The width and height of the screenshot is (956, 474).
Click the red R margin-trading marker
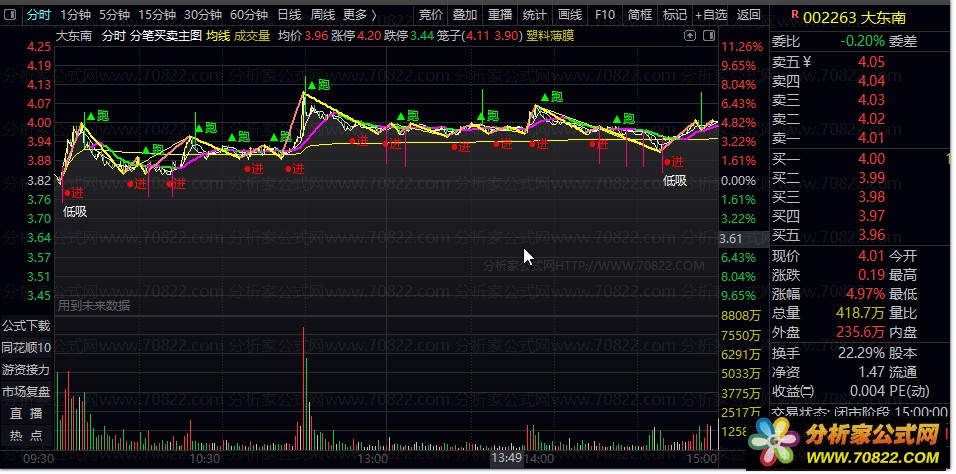(794, 14)
